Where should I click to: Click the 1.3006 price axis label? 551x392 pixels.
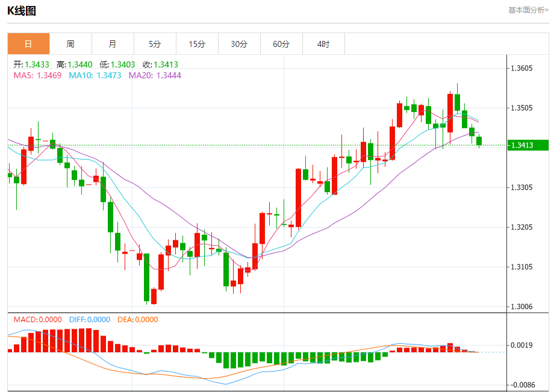click(521, 306)
